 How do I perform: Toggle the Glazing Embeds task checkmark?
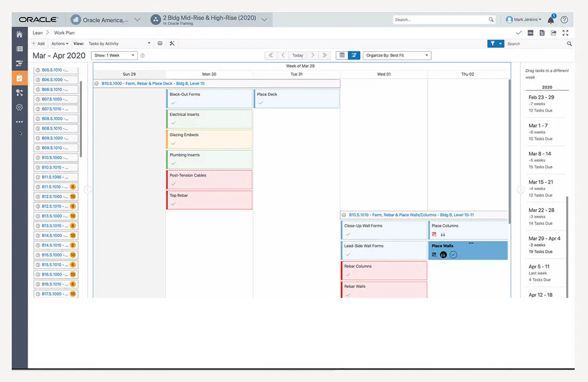(x=173, y=144)
